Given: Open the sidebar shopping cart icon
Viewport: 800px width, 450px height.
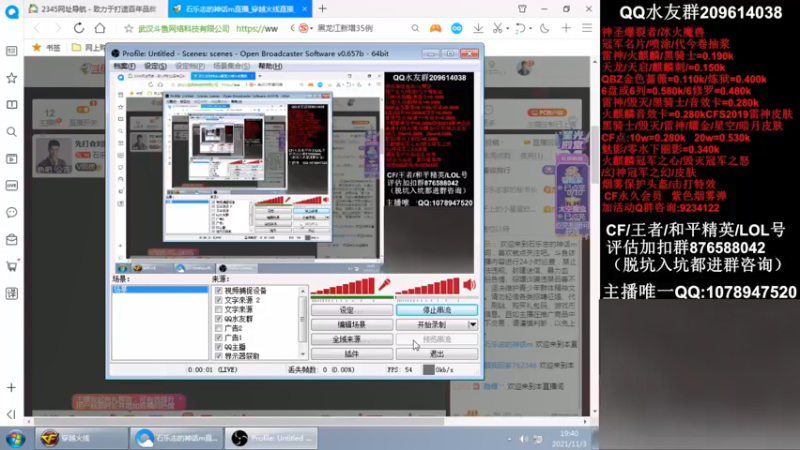Looking at the screenshot, I should pyautogui.click(x=11, y=266).
